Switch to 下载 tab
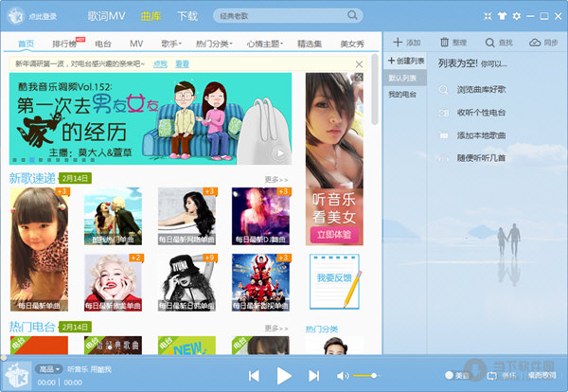The height and width of the screenshot is (392, 568). (187, 16)
